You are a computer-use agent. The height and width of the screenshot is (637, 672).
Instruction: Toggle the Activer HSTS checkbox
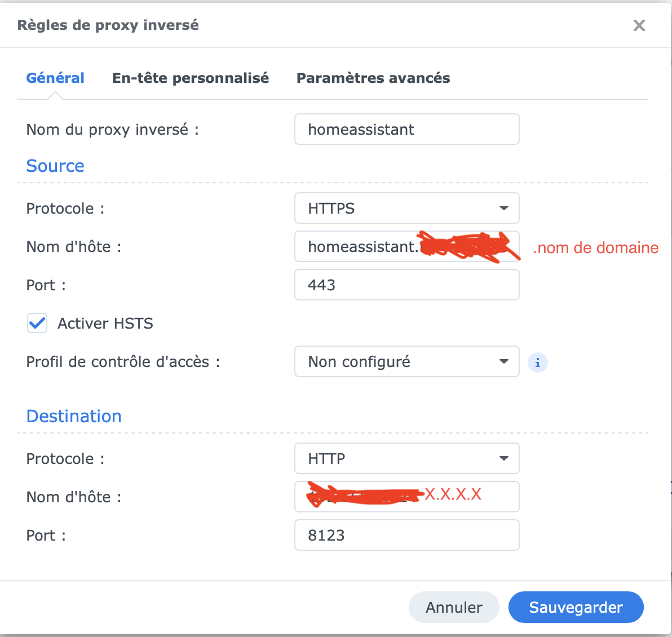[37, 324]
